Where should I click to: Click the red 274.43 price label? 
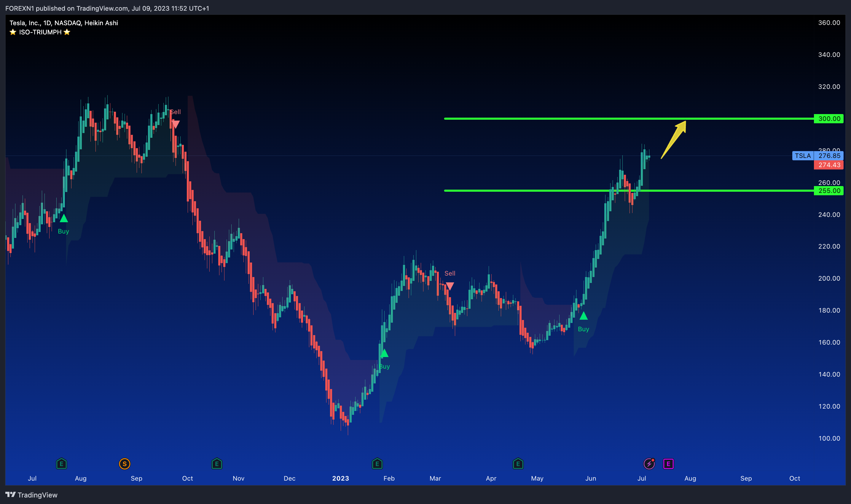tap(829, 165)
